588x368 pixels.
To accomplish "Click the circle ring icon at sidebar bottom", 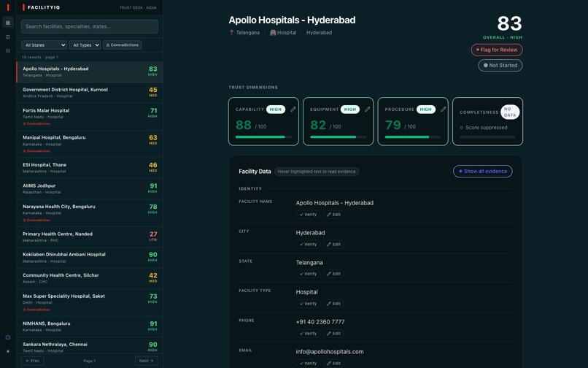I will (8, 337).
